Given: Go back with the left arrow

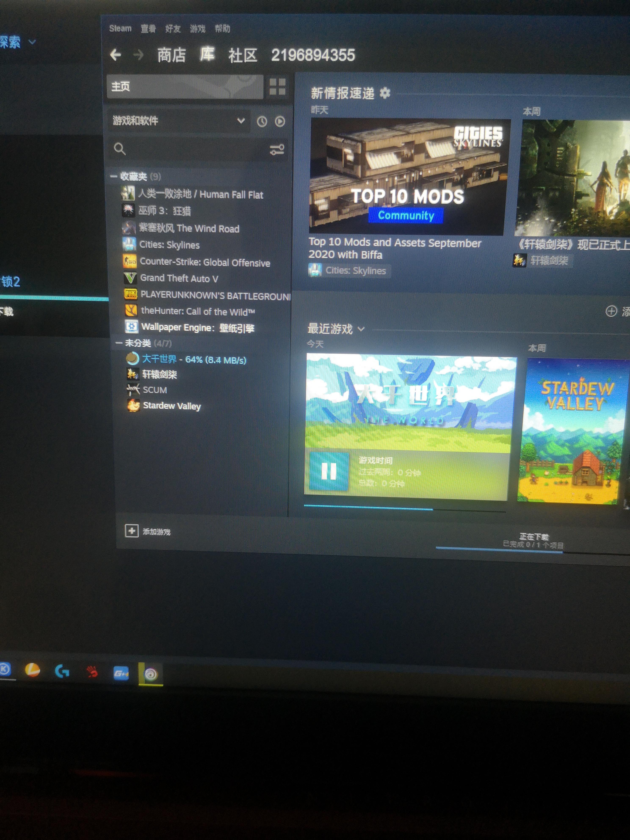Looking at the screenshot, I should tap(115, 55).
